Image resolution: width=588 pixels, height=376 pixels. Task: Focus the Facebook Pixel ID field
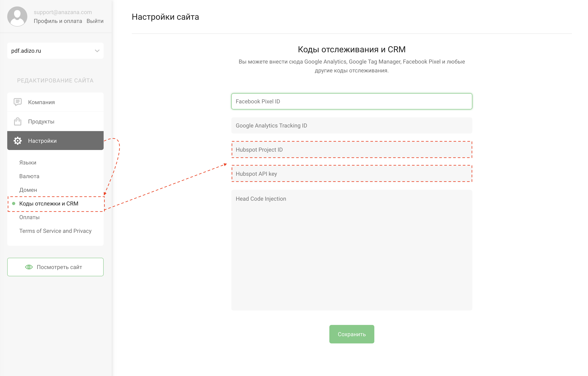tap(352, 101)
